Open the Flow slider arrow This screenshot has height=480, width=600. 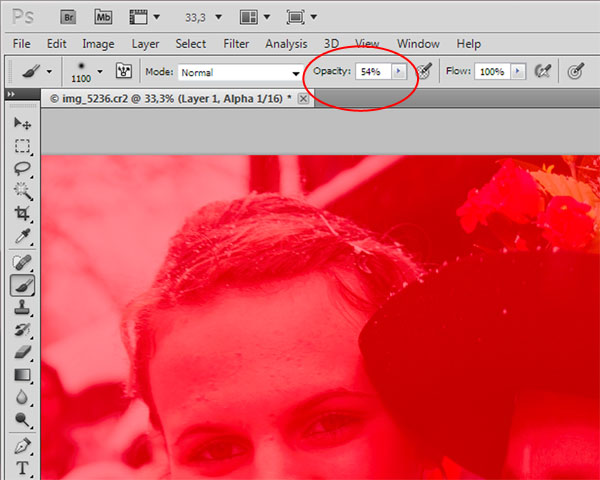click(x=518, y=71)
